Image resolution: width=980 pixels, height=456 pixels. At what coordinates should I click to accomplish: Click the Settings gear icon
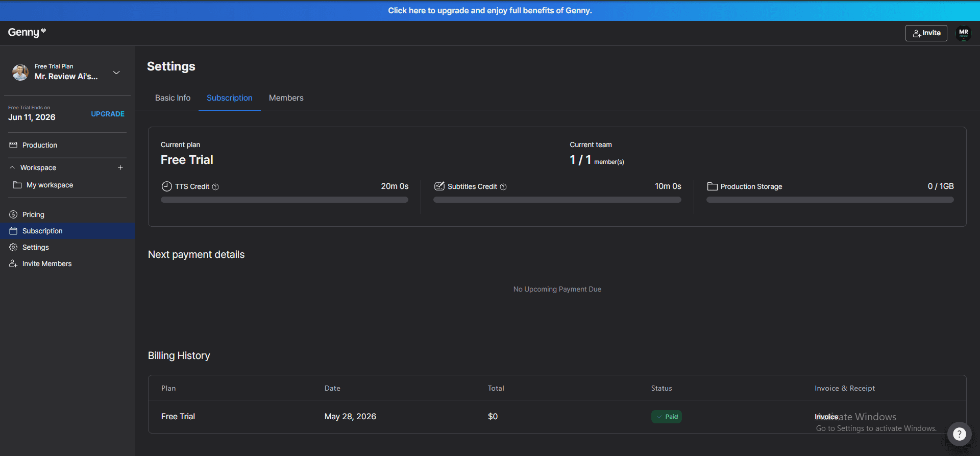click(x=13, y=247)
